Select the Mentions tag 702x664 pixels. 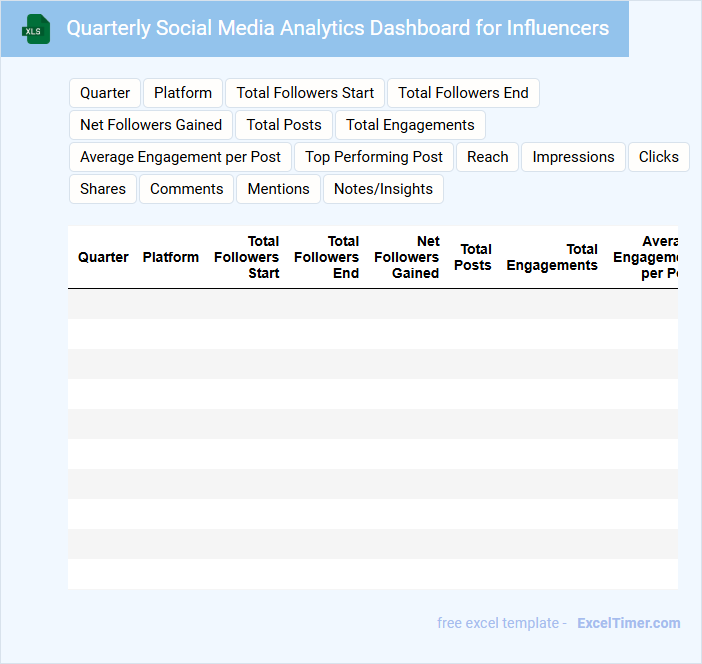point(278,189)
